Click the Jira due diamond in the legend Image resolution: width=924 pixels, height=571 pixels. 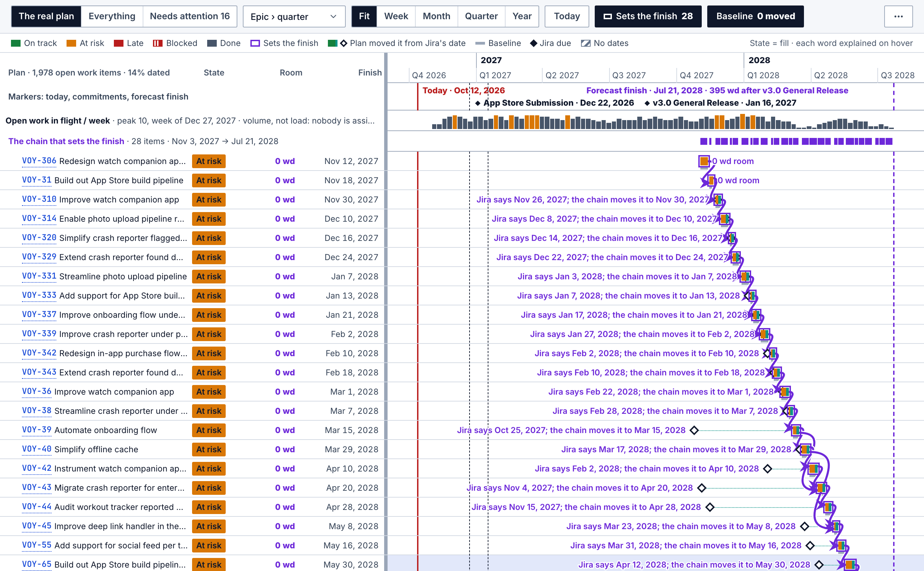[x=533, y=44]
